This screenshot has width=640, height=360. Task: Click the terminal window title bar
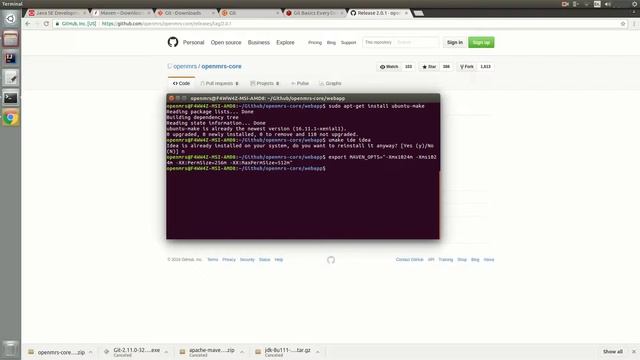(303, 98)
